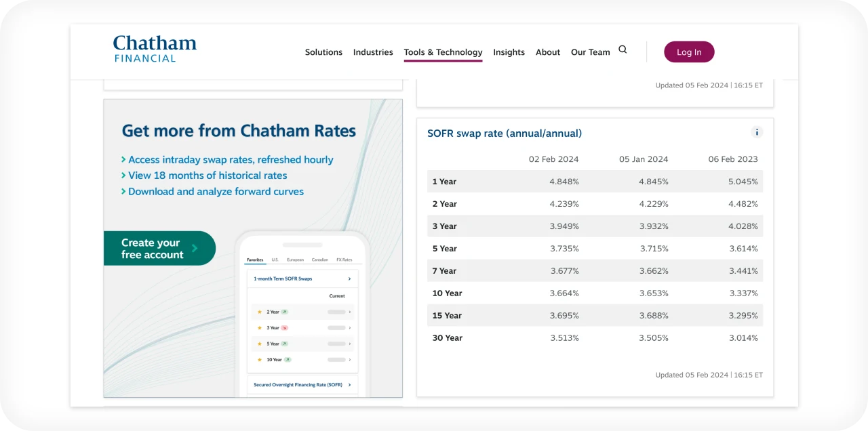Viewport: 868px width, 431px height.
Task: Click the 3.505% value
Action: [x=654, y=338]
